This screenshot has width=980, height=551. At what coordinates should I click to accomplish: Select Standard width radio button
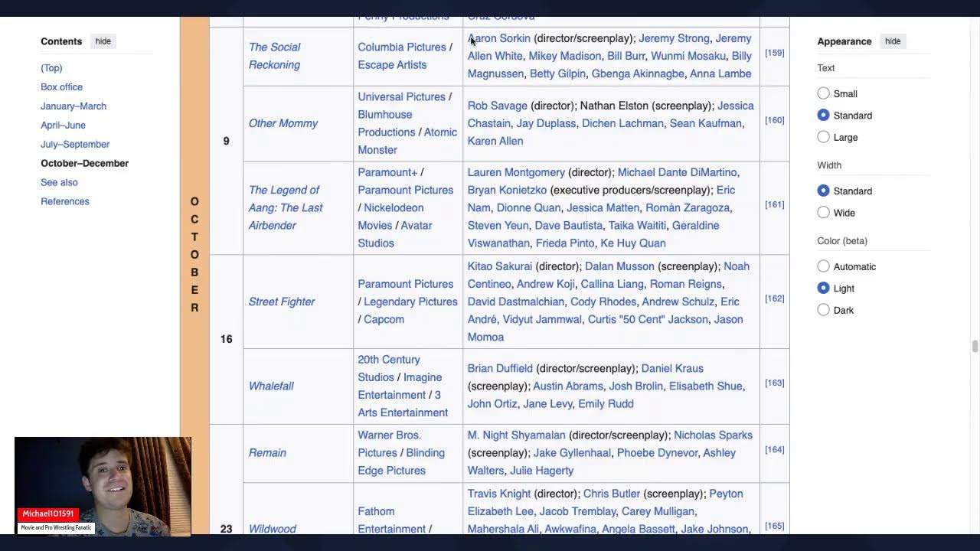click(823, 191)
